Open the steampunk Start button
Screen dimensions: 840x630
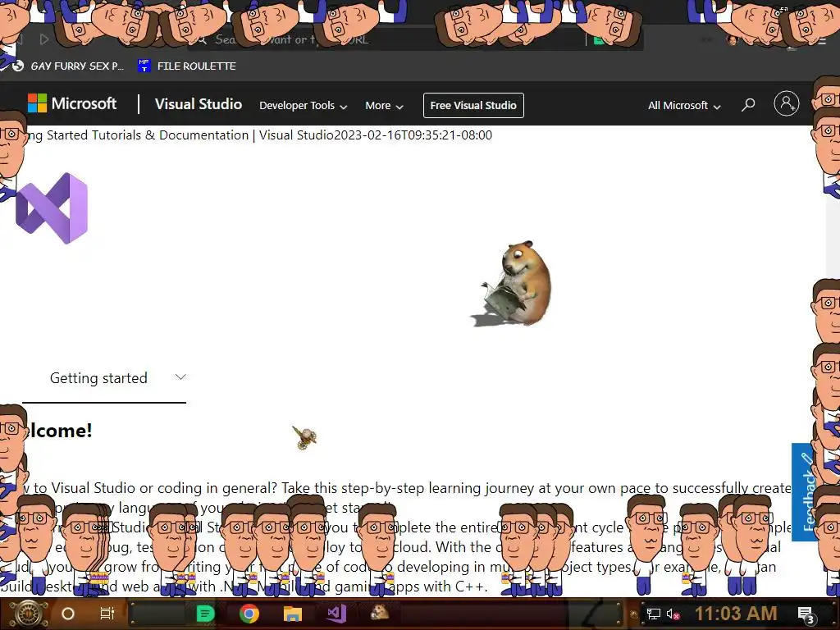point(28,614)
